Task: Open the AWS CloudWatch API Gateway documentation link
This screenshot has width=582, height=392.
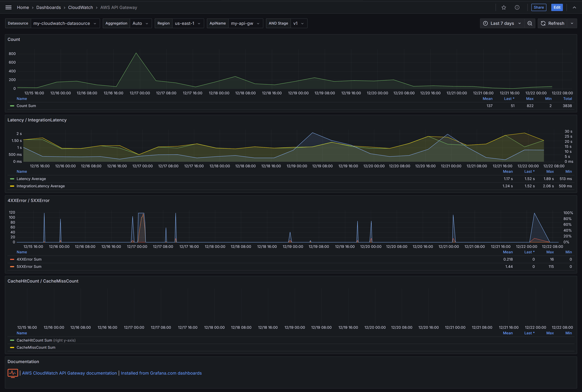Action: (x=69, y=373)
